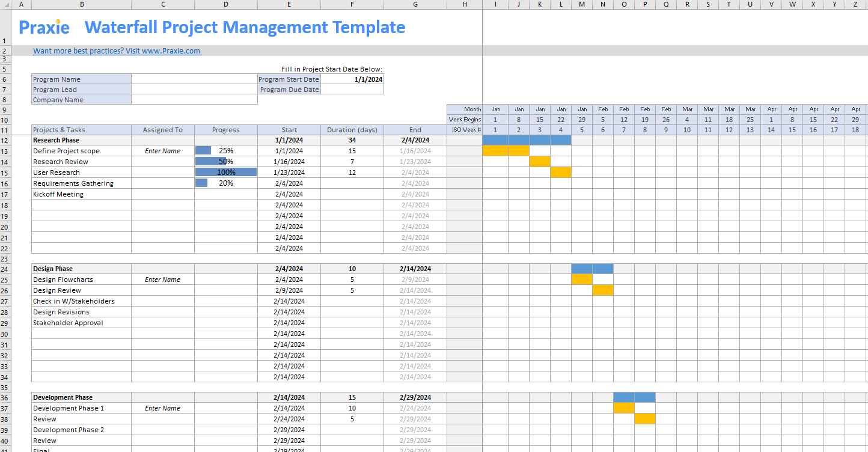Select the empty Program Due Date cell
The width and height of the screenshot is (868, 452).
pos(352,90)
